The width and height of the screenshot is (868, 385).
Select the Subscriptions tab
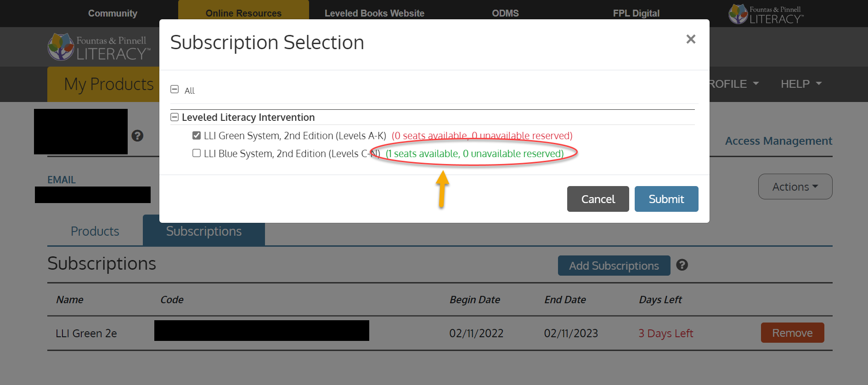click(204, 231)
